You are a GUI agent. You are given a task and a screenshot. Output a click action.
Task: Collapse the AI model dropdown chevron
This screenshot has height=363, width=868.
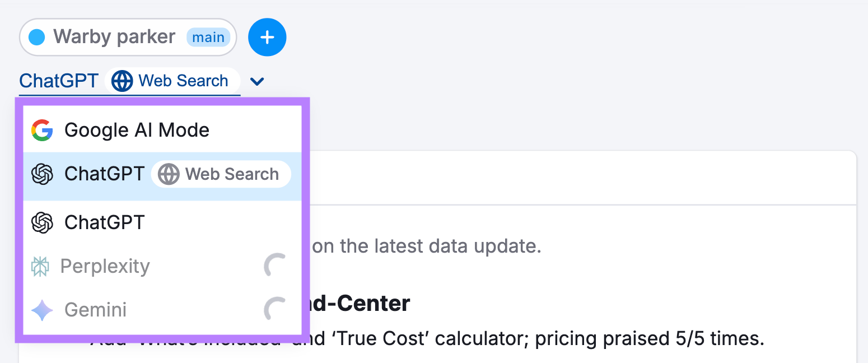pyautogui.click(x=257, y=82)
